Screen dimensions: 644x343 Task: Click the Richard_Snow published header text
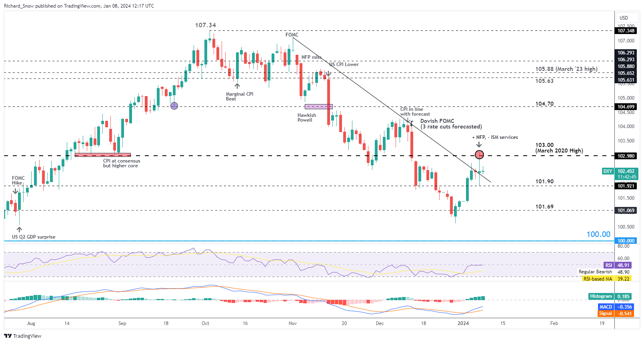coord(79,6)
